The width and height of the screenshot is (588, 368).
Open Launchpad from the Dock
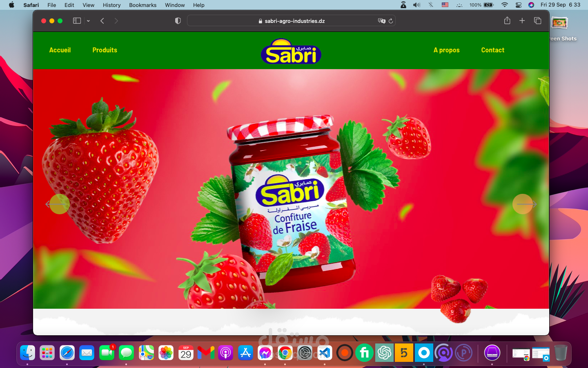[47, 353]
